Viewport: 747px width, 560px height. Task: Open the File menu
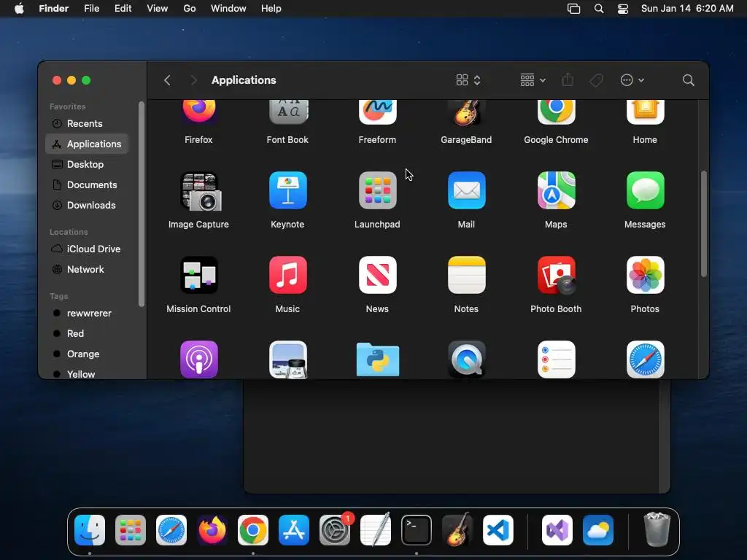pyautogui.click(x=91, y=9)
